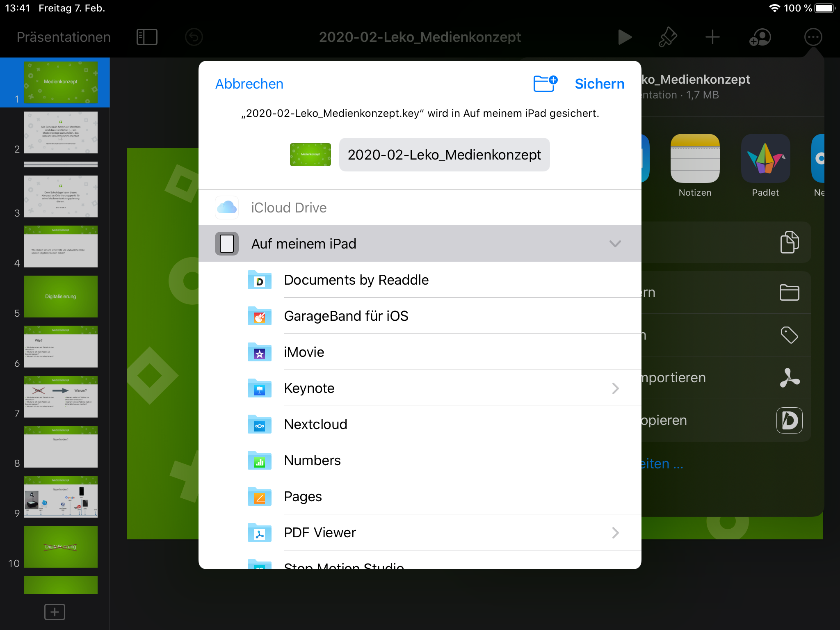Tap the presentation title in toolbar
Screen dimensions: 840x630
420,37
